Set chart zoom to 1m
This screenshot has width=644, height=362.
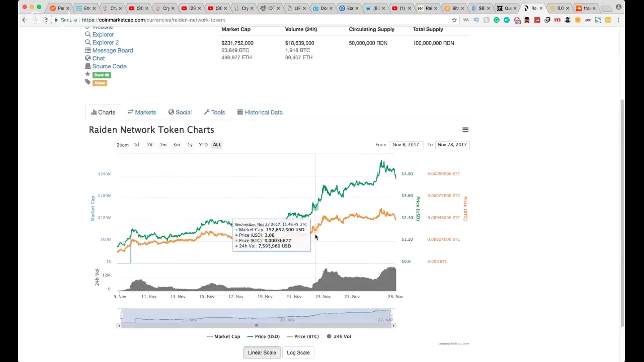[x=163, y=145]
